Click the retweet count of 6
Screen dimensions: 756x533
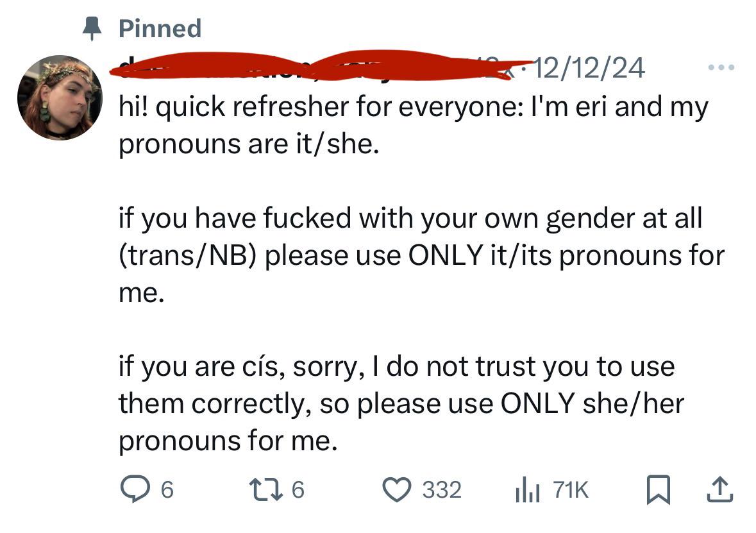pos(298,490)
